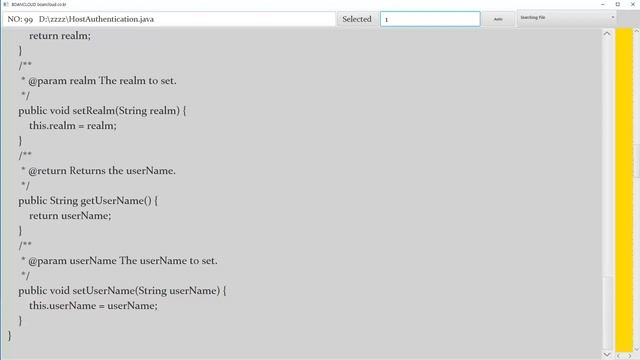Close the application window
Viewport: 640px width, 360px height.
click(633, 4)
